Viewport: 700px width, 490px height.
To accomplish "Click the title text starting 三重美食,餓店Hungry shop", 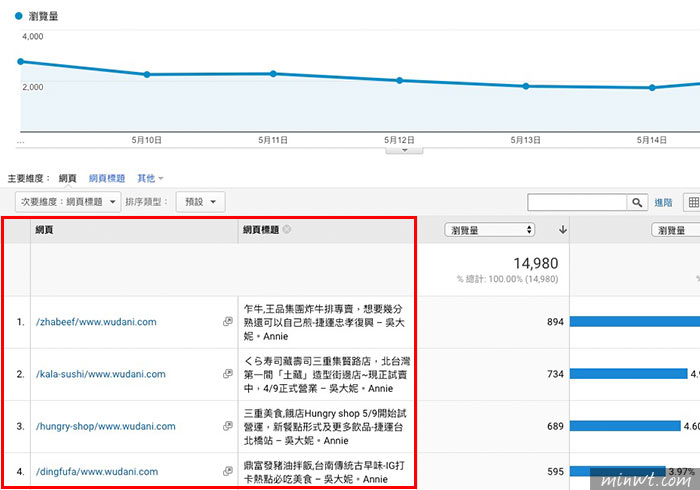I will [325, 427].
